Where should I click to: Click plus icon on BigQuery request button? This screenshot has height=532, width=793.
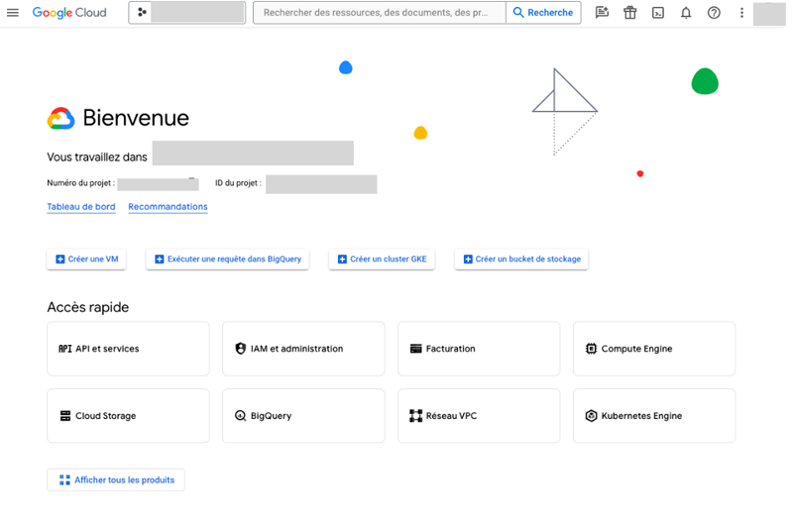tap(160, 260)
